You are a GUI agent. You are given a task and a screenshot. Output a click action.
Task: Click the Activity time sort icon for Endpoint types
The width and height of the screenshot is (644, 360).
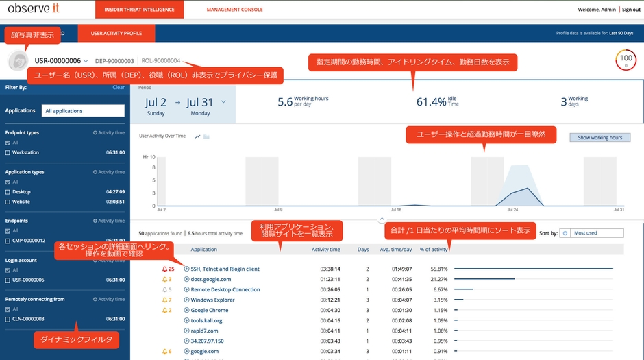[x=95, y=132]
